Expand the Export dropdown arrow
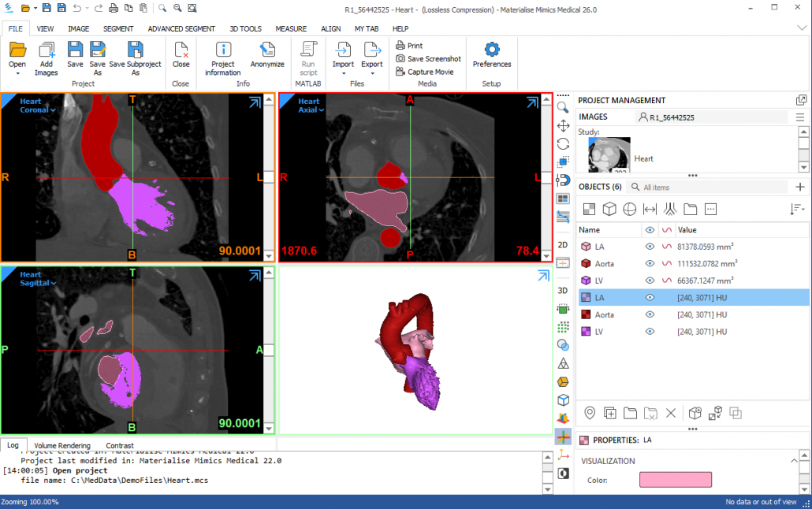Viewport: 812px width, 509px height. (372, 73)
